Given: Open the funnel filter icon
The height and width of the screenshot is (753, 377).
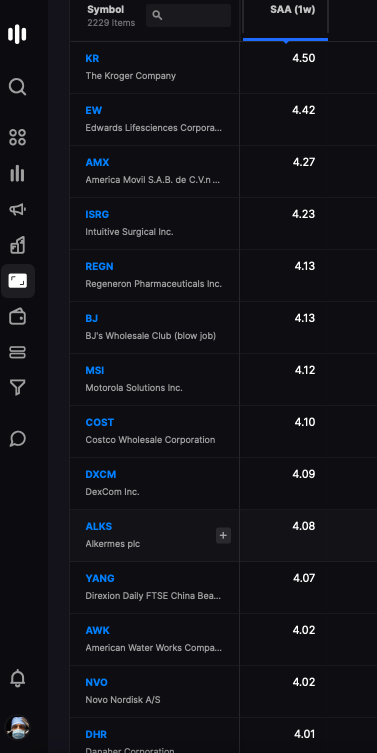Looking at the screenshot, I should (x=17, y=388).
